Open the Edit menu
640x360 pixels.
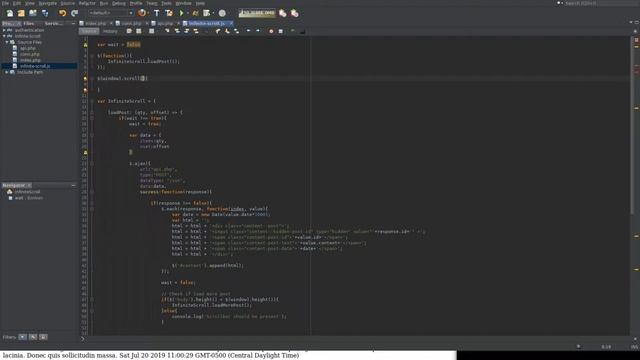[x=17, y=3]
